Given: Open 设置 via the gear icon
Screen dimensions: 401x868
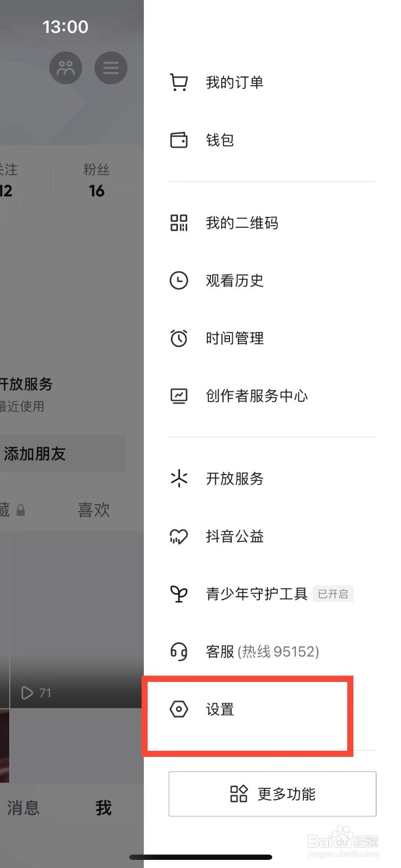Looking at the screenshot, I should click(179, 709).
